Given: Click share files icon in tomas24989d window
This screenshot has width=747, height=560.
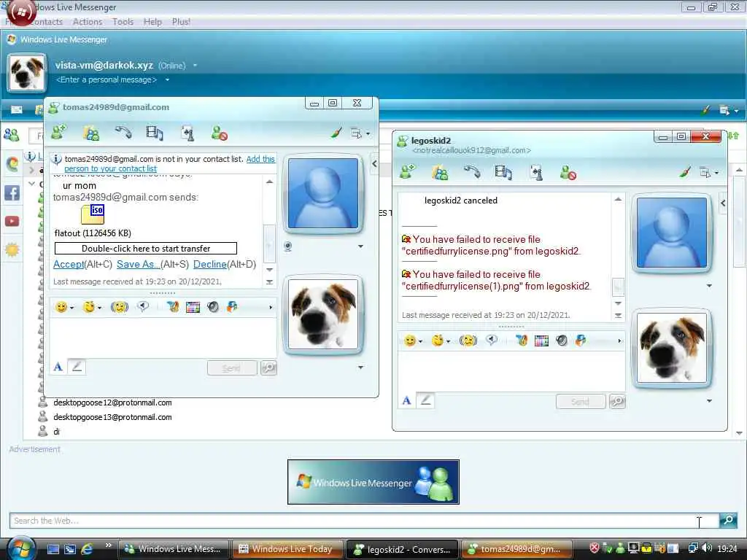Looking at the screenshot, I should pyautogui.click(x=91, y=133).
